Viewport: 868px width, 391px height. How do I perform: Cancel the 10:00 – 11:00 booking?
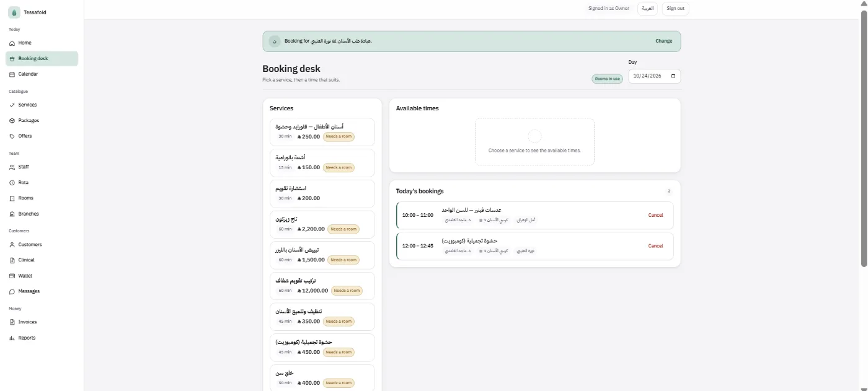pyautogui.click(x=655, y=216)
